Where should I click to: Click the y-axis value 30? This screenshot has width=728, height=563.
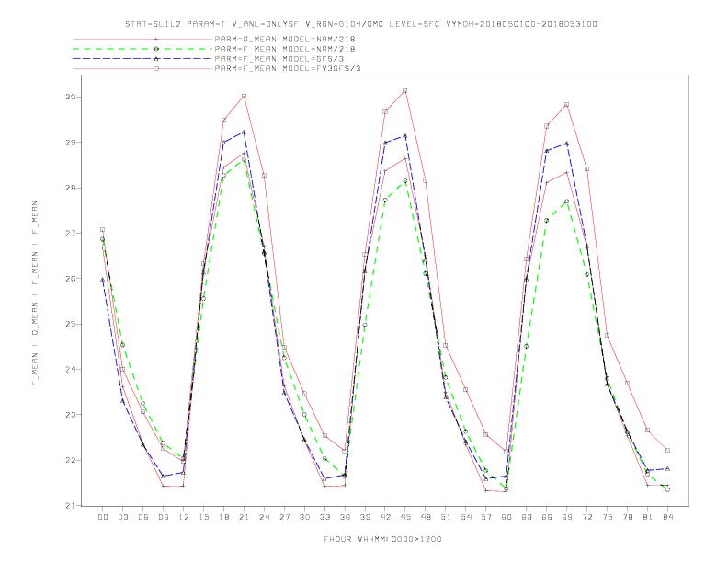click(x=71, y=98)
